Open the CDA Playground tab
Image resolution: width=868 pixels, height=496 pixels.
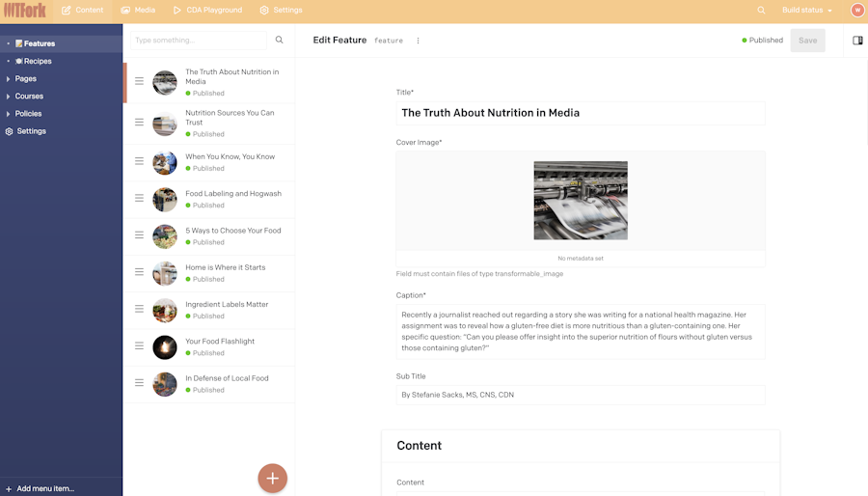207,10
